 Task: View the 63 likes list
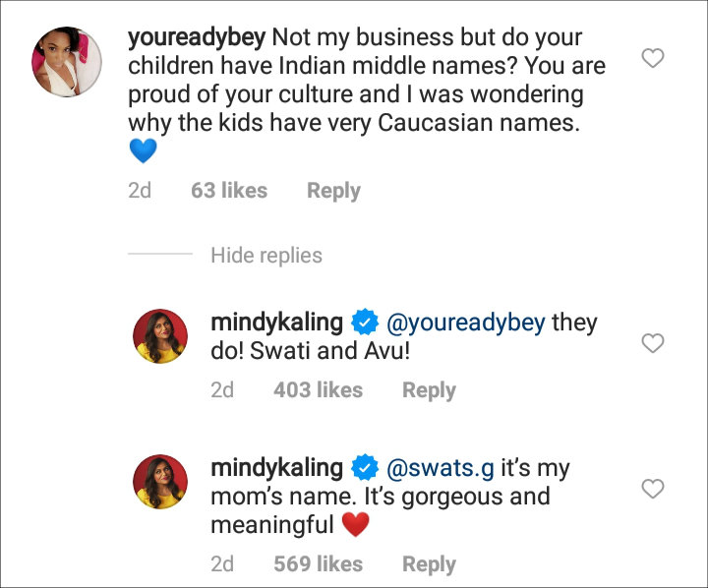point(229,191)
